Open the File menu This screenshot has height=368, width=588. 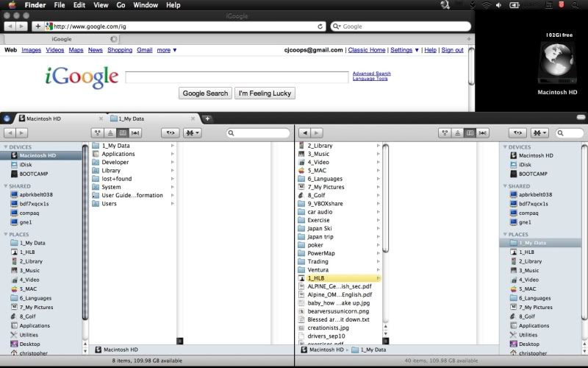[x=60, y=5]
